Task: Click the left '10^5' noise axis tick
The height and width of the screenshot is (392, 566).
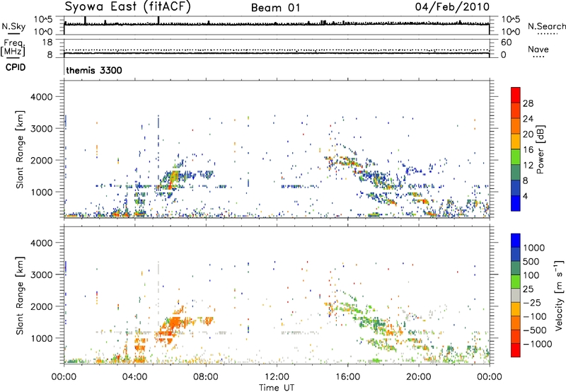Action: tap(43, 19)
